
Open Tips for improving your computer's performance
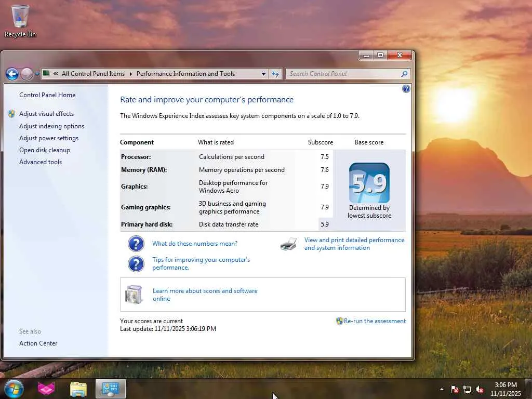tap(201, 263)
